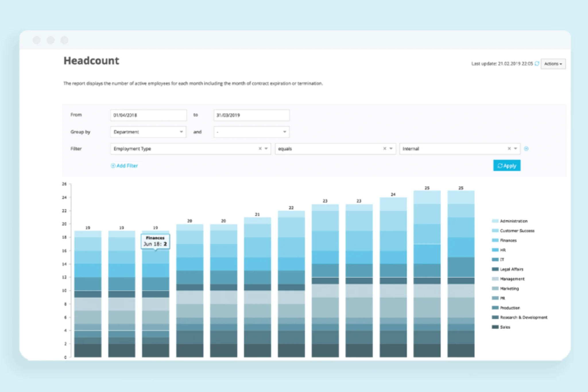Viewport: 588px width, 392px height.
Task: Click the 'Filter' label
Action: click(x=76, y=148)
